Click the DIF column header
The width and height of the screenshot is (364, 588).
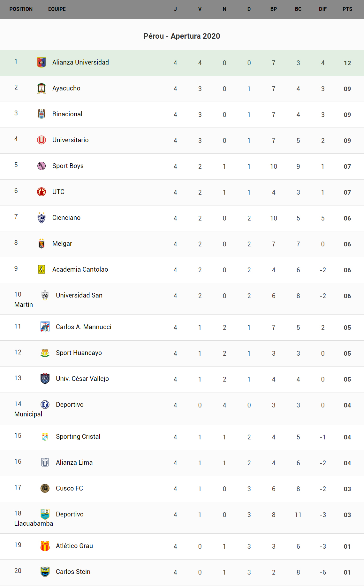[x=322, y=9]
